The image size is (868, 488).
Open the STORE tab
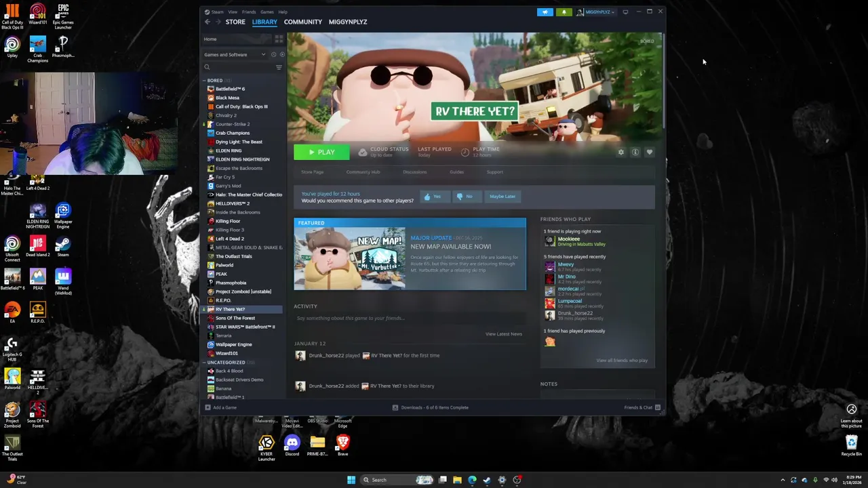click(x=235, y=22)
